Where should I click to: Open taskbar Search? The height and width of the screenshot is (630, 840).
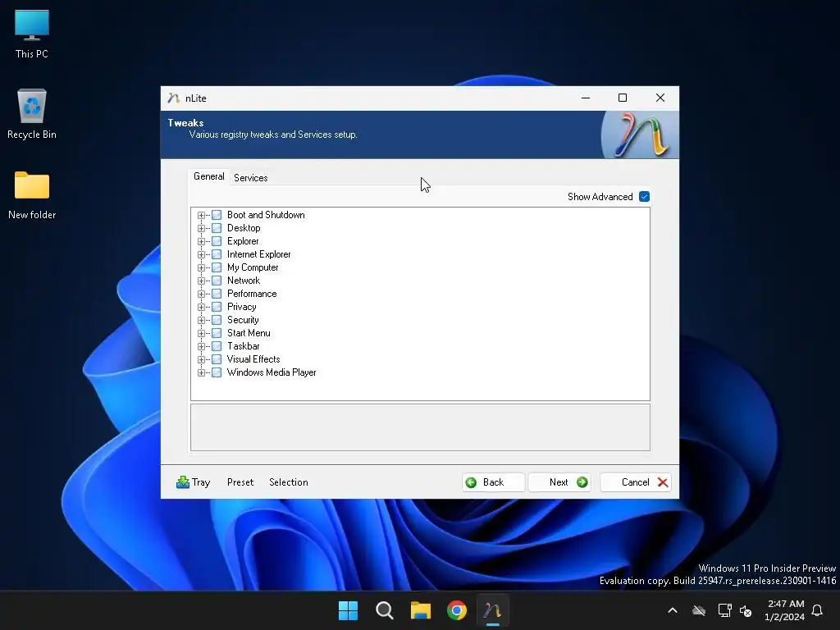point(384,610)
